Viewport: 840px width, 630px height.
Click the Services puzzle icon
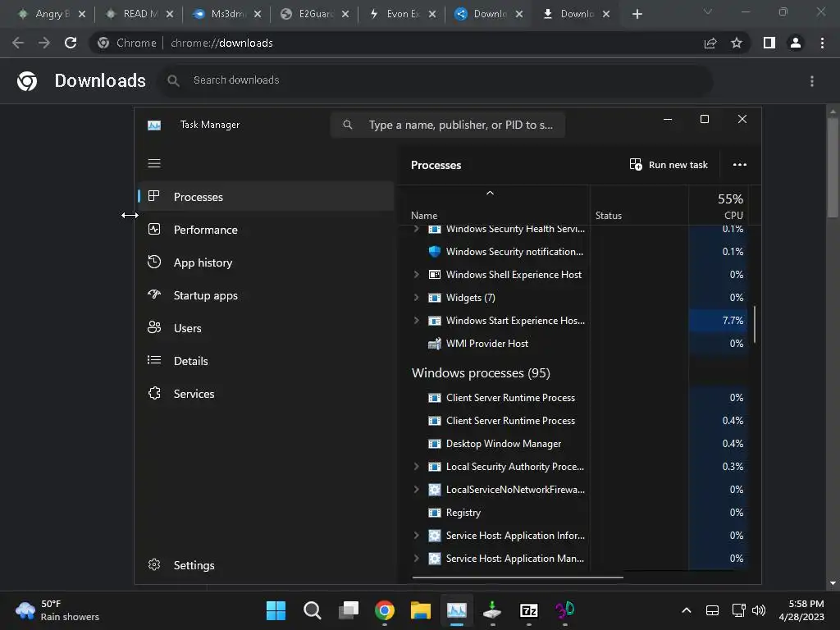pos(154,393)
